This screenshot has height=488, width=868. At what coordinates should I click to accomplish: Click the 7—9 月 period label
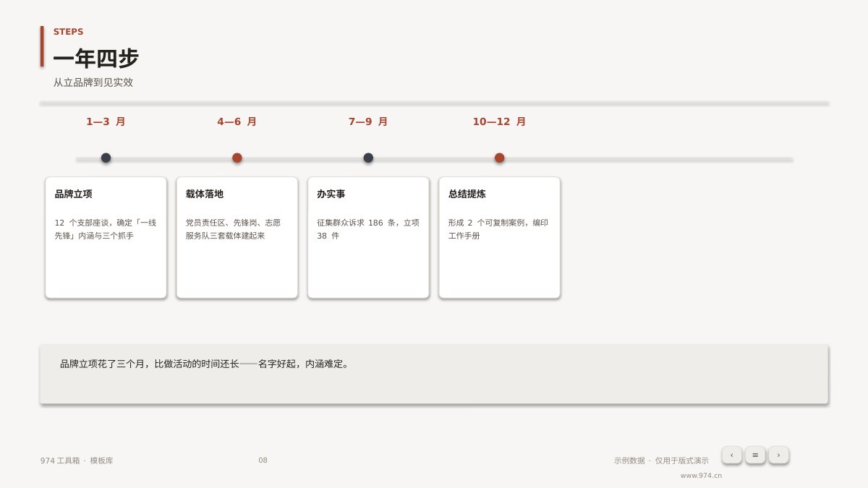[x=368, y=121]
